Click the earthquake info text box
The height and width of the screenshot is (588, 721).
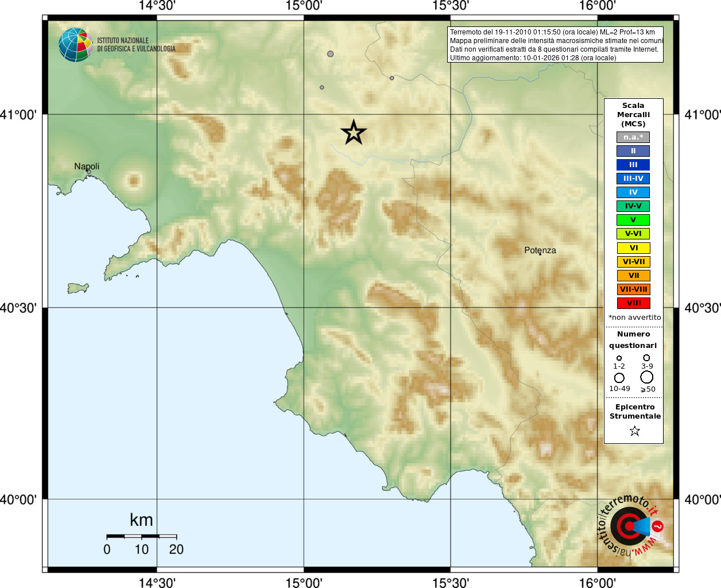click(x=555, y=45)
